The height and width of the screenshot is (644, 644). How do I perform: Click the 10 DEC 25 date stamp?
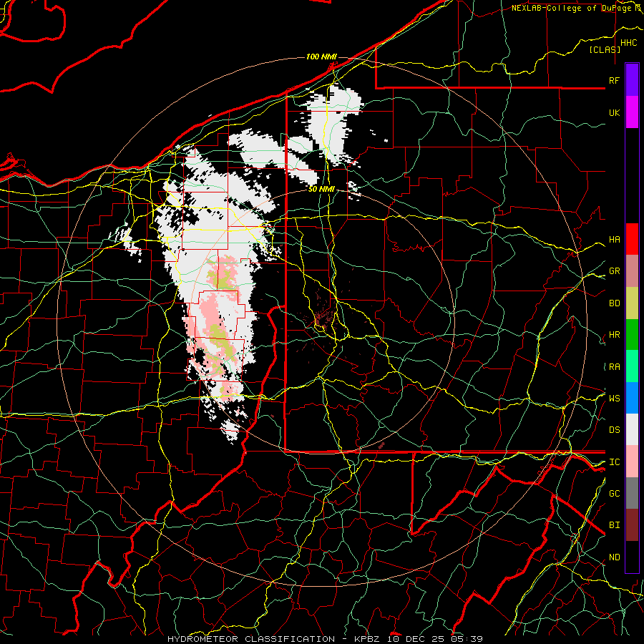click(416, 639)
